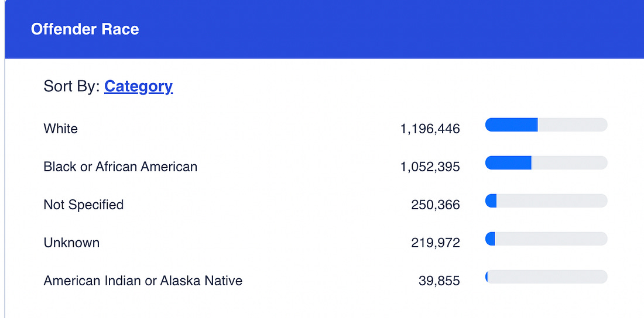The image size is (644, 318).
Task: Click the Sort By label
Action: (71, 87)
